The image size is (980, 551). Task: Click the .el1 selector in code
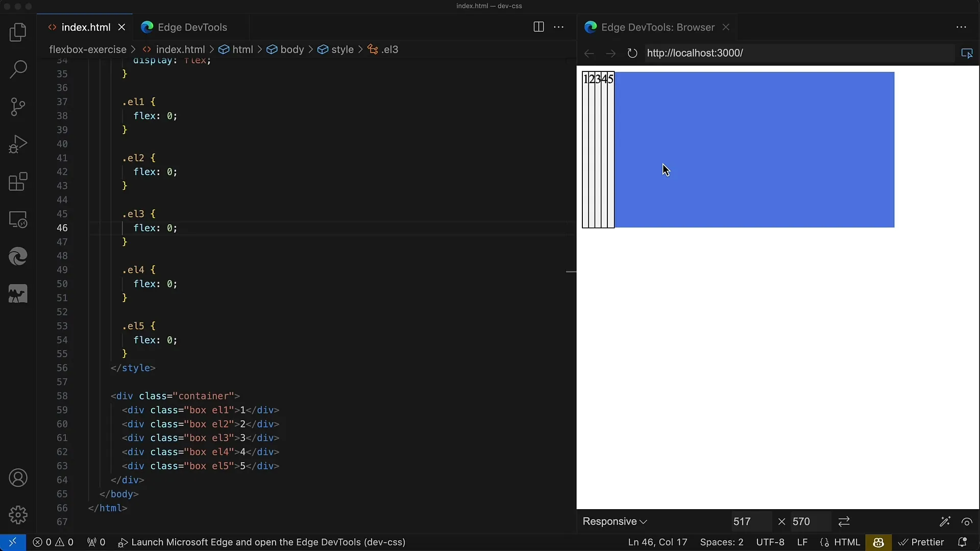click(x=133, y=102)
